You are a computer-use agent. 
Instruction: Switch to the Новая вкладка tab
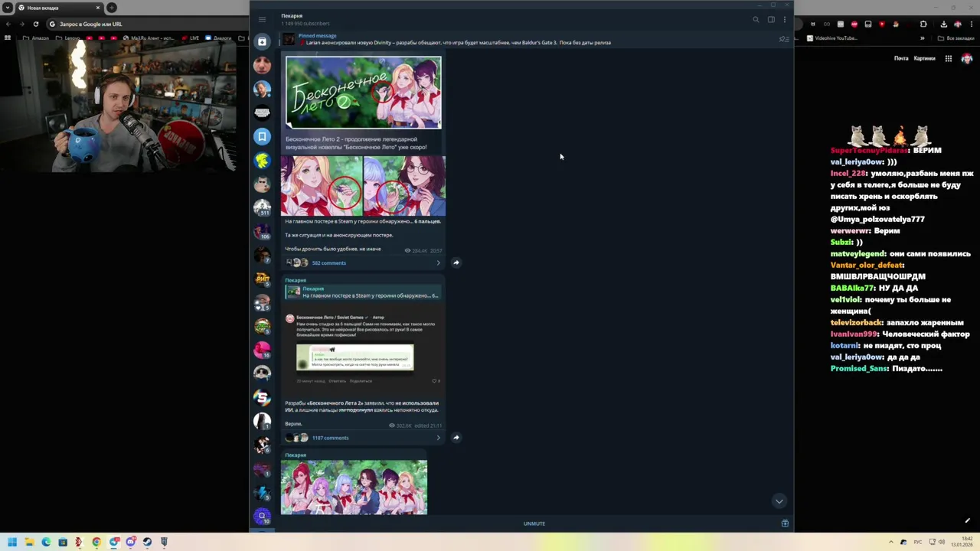60,8
